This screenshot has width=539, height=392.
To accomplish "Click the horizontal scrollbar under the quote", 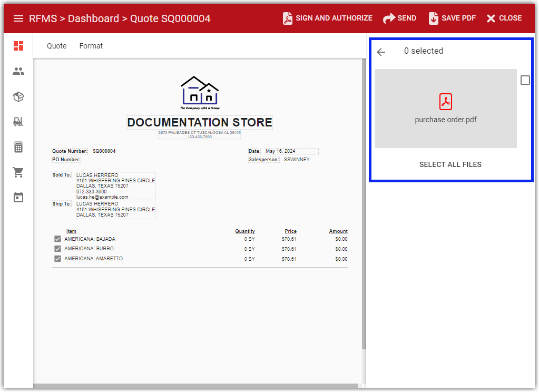I will pos(195,386).
